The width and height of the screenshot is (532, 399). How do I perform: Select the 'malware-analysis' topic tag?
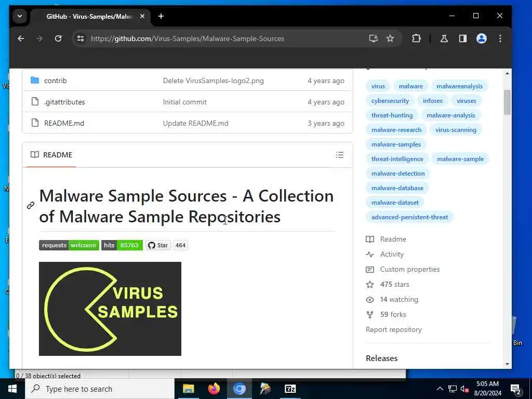(450, 115)
